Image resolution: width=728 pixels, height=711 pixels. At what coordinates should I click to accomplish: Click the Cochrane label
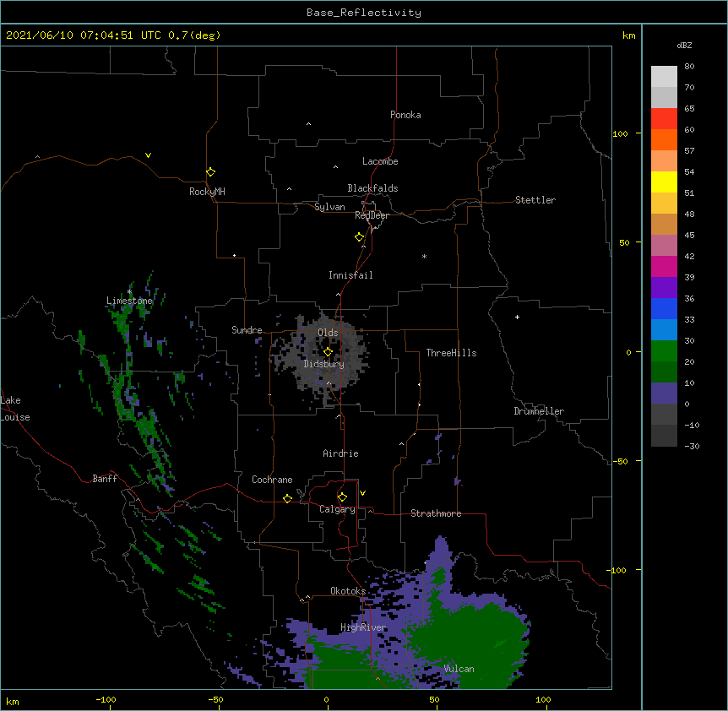pyautogui.click(x=272, y=480)
